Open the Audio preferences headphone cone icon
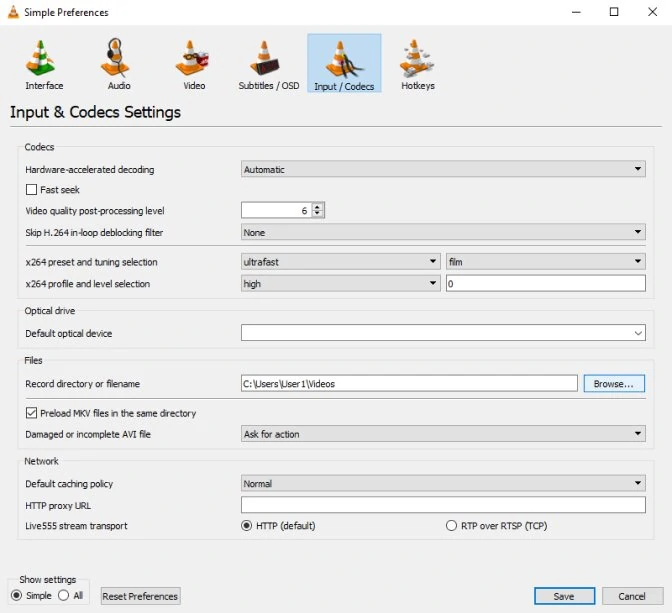 (x=115, y=57)
